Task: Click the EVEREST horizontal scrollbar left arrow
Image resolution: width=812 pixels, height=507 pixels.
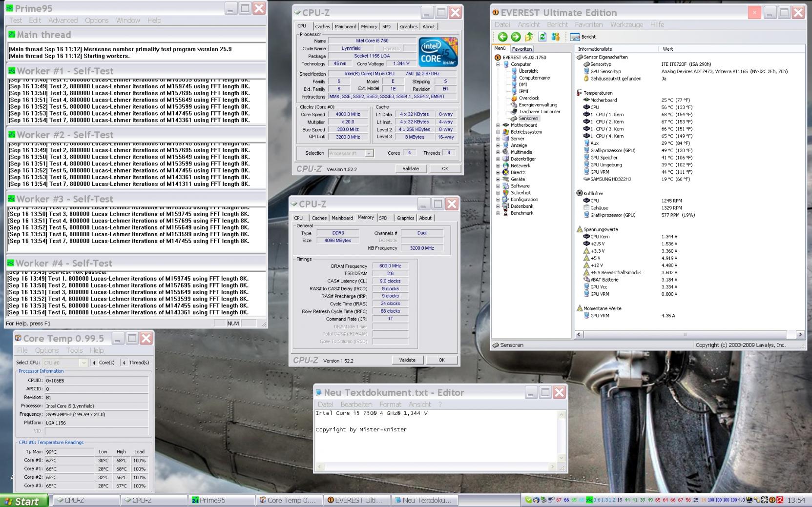Action: 579,334
